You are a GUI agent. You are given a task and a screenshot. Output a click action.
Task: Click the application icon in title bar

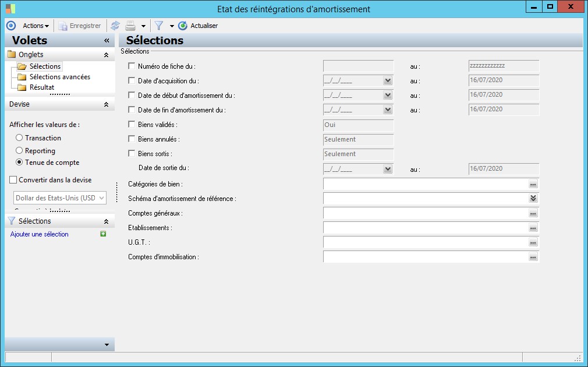tap(10, 8)
